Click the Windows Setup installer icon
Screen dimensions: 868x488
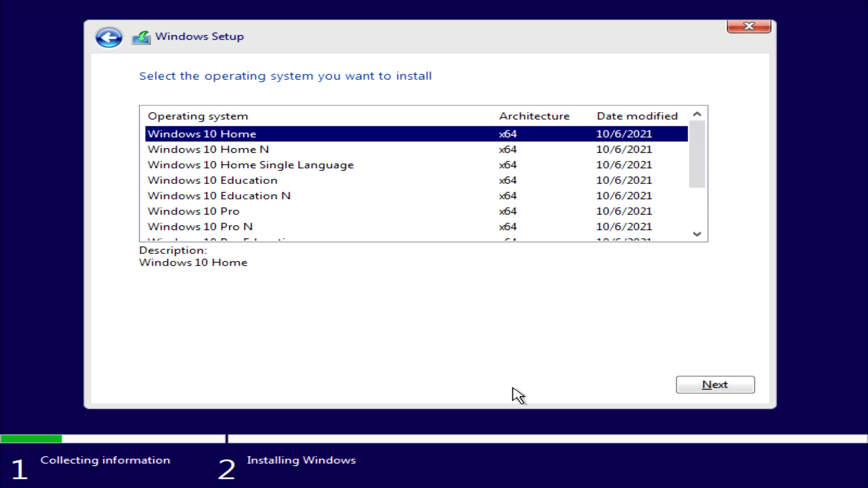point(141,37)
